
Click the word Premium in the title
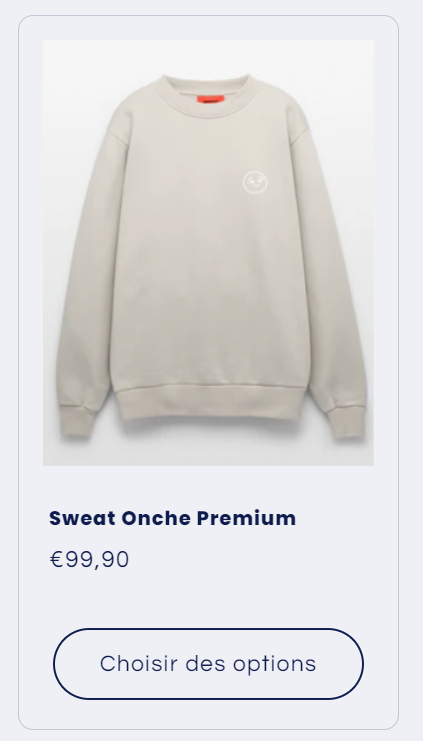point(246,518)
